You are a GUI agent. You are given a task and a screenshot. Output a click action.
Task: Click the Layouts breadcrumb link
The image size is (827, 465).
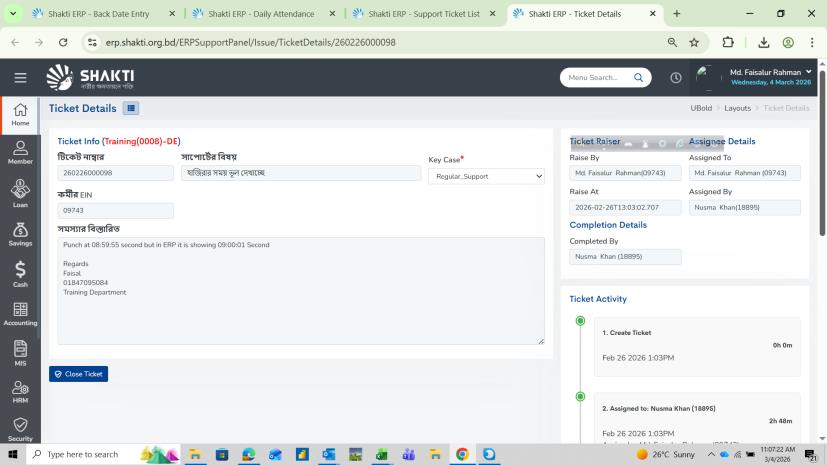coord(737,108)
